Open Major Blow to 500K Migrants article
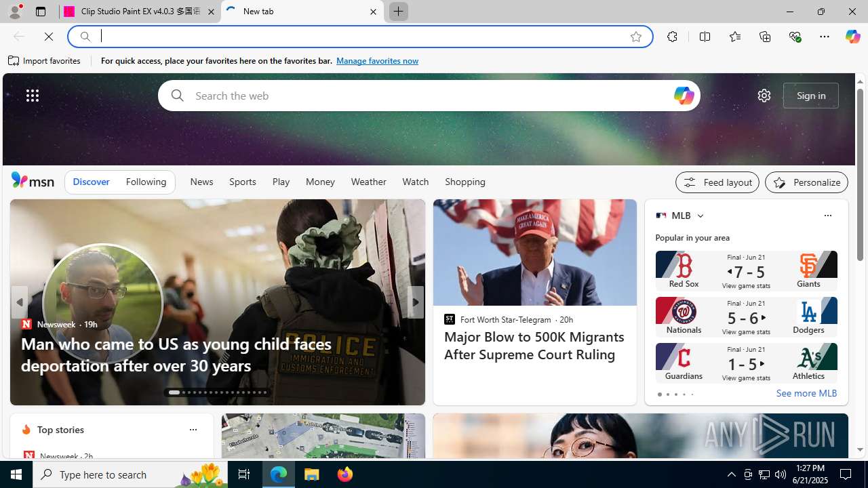 [534, 346]
